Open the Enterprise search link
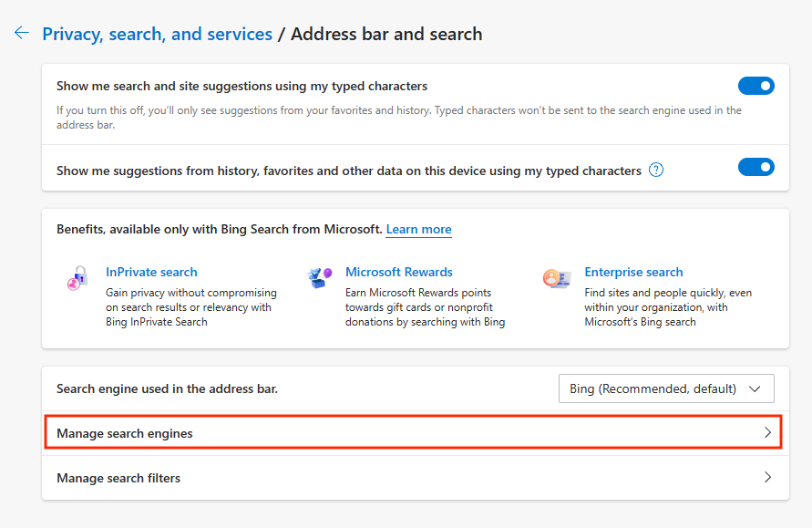This screenshot has width=812, height=528. pos(633,272)
